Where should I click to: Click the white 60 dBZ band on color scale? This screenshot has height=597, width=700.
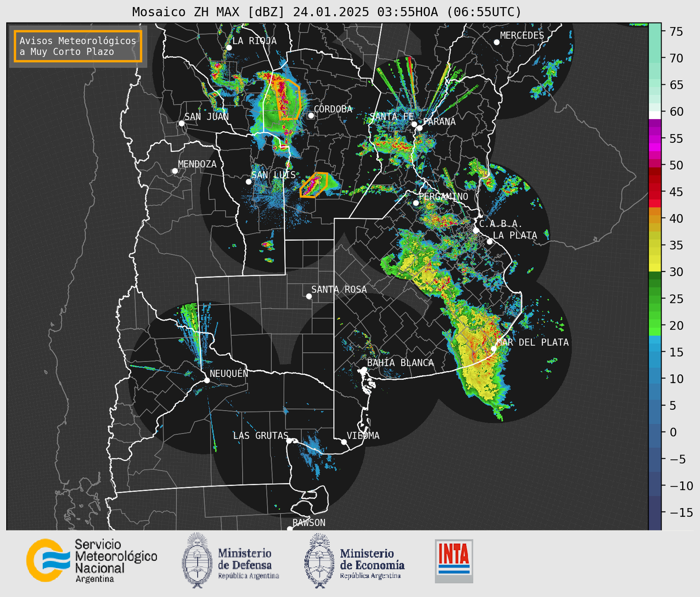[655, 115]
